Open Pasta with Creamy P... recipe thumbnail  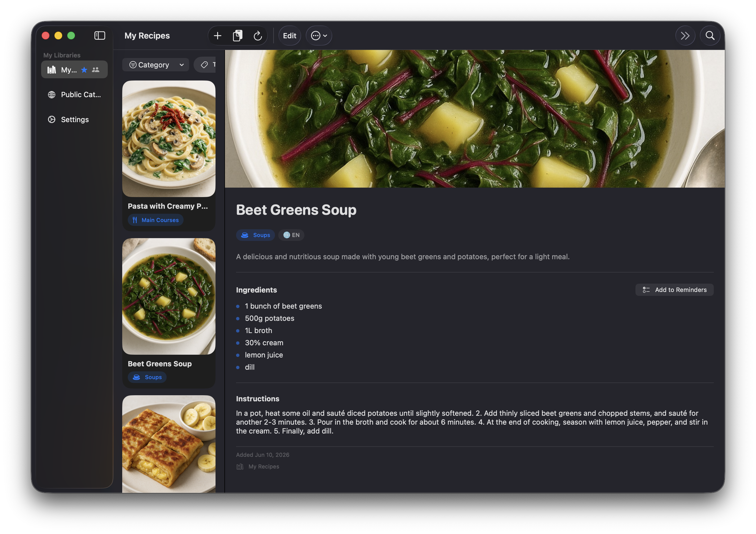pyautogui.click(x=169, y=139)
